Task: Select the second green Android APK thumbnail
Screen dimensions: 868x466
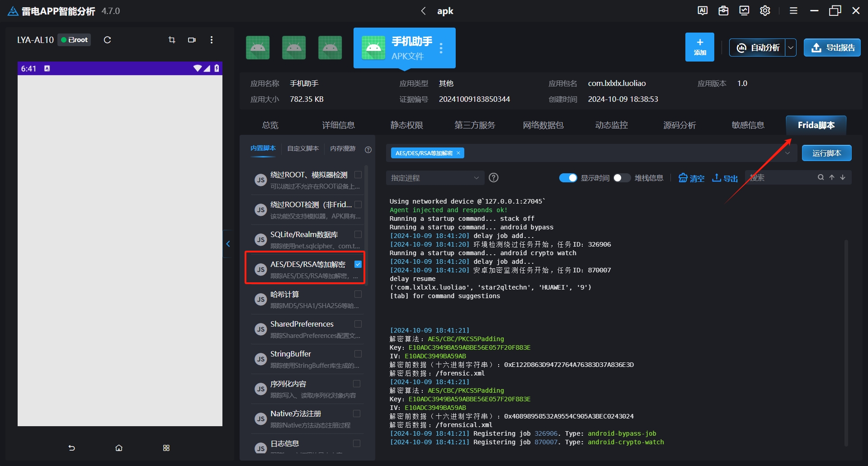Action: pyautogui.click(x=294, y=48)
